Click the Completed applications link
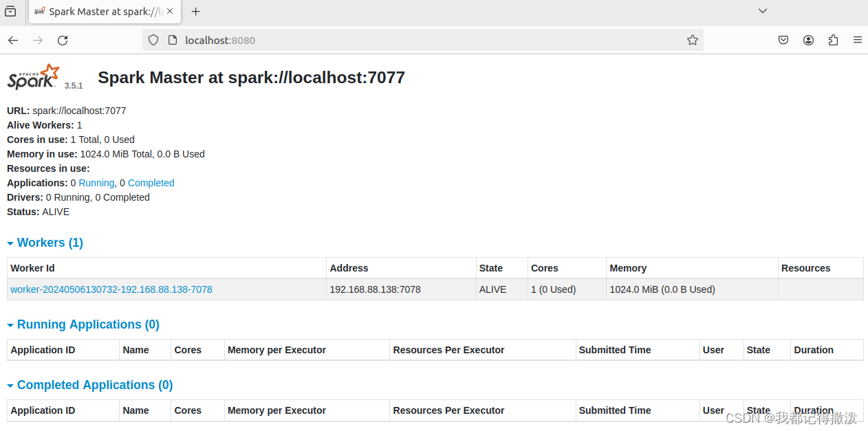 pos(151,183)
